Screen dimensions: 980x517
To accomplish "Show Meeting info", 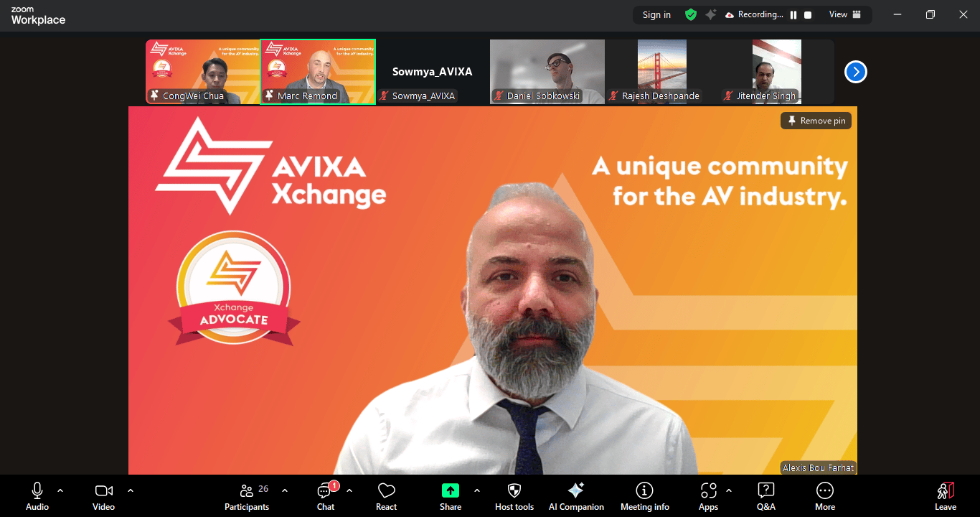I will coord(644,495).
